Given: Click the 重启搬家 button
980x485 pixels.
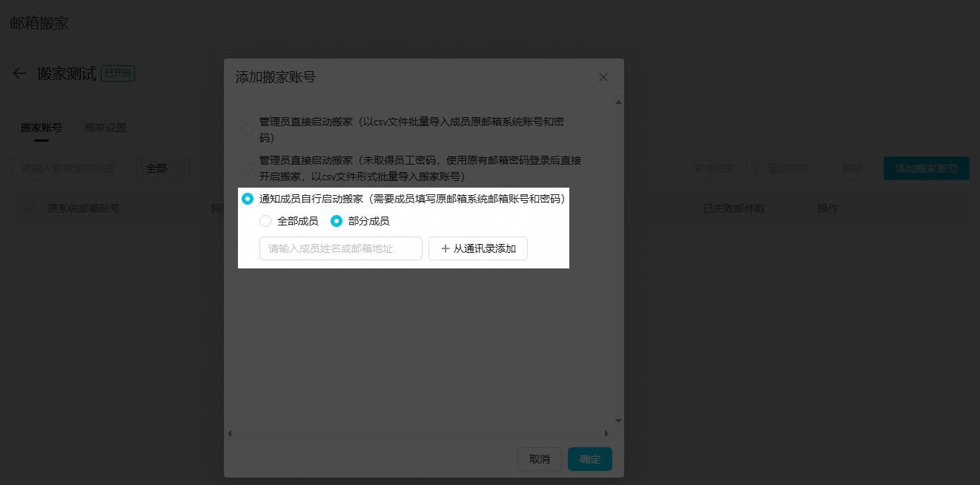Looking at the screenshot, I should pos(788,168).
